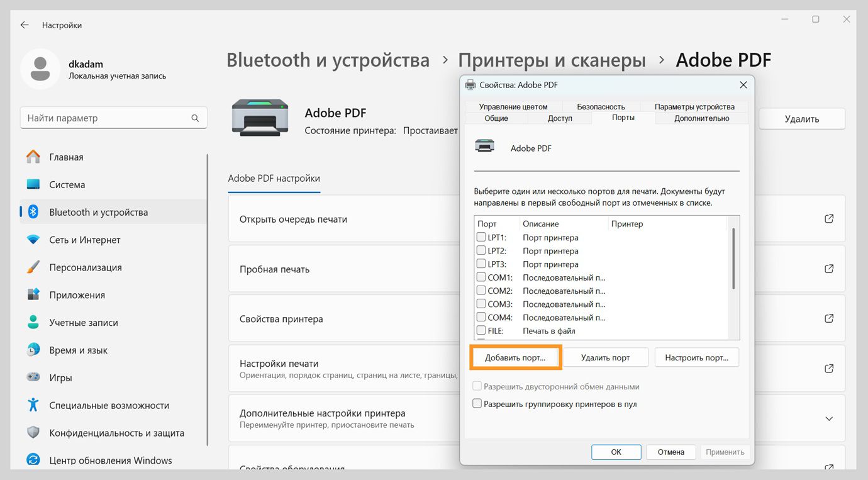
Task: Click the search magnifier in the settings search box
Action: pyautogui.click(x=195, y=118)
